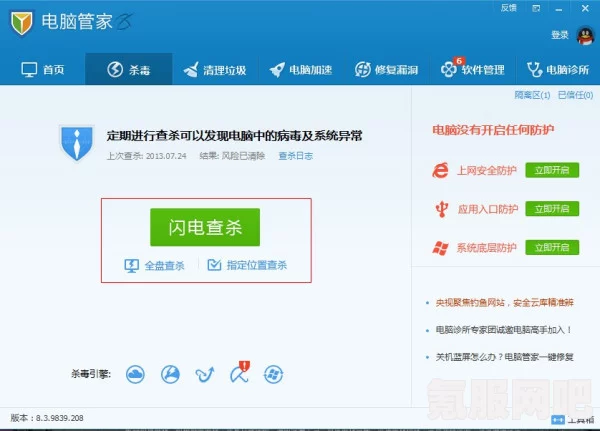Open the 软件管理 software tab
Screen dimensions: 600x431
[x=473, y=70]
